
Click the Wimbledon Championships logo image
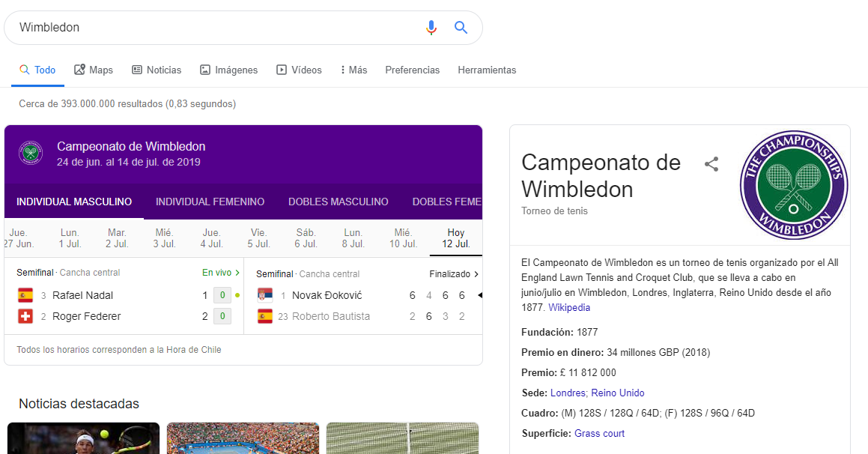coord(794,185)
